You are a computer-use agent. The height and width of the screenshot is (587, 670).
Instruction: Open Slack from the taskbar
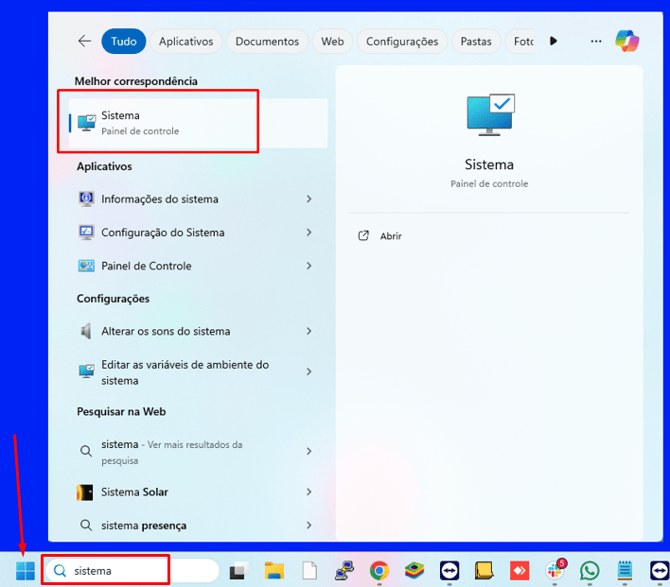tap(555, 571)
